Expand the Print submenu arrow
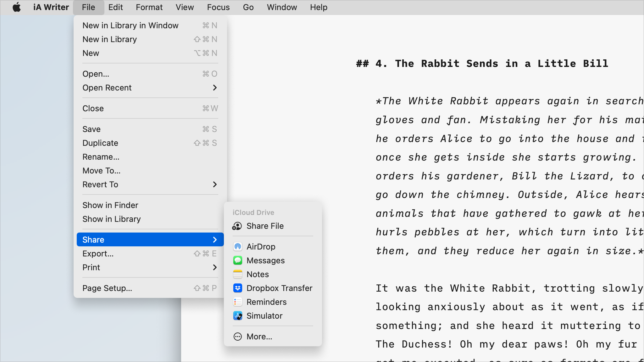This screenshot has width=644, height=362. pos(215,267)
